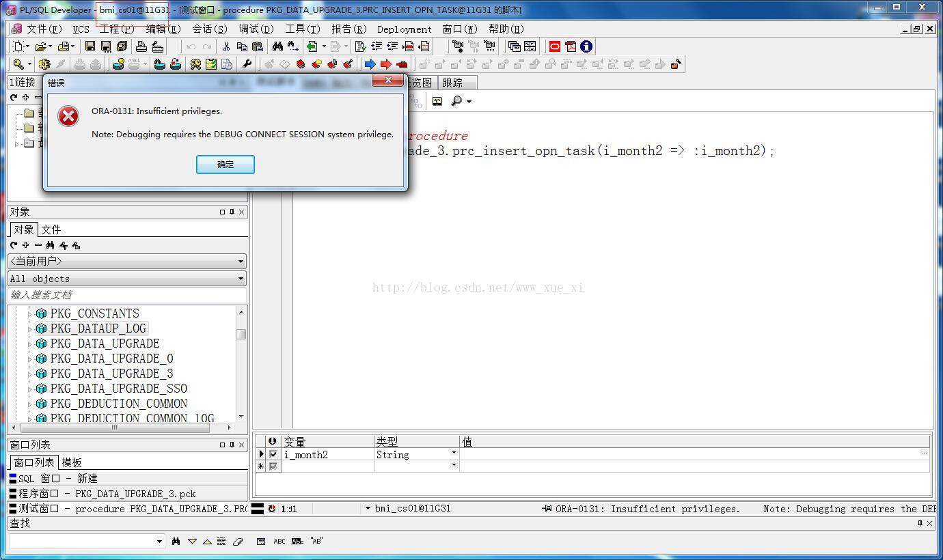Open the All objects filter dropdown
The image size is (943, 560).
241,279
